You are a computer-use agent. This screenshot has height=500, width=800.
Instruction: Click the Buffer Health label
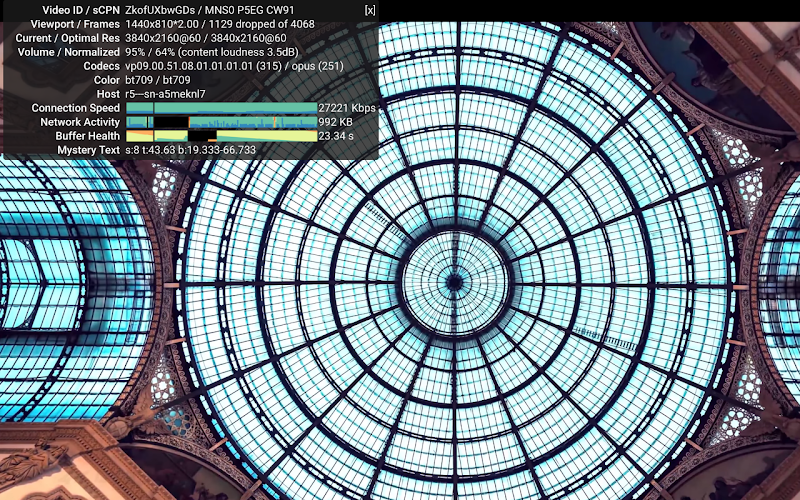87,136
